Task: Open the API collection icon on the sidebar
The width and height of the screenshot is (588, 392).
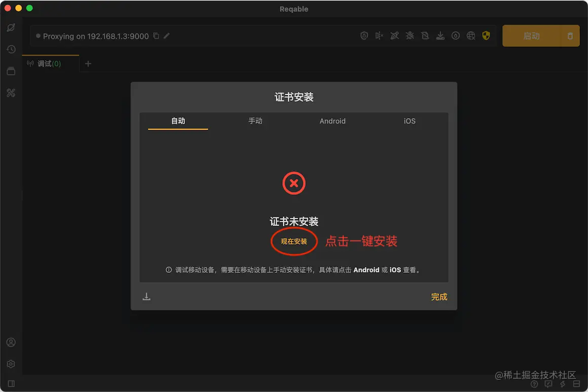Action: [x=11, y=71]
